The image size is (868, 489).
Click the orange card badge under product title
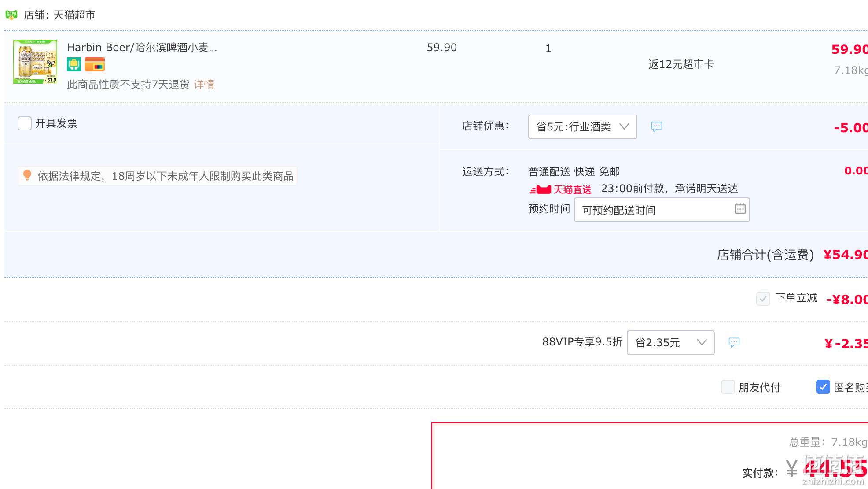[x=95, y=64]
